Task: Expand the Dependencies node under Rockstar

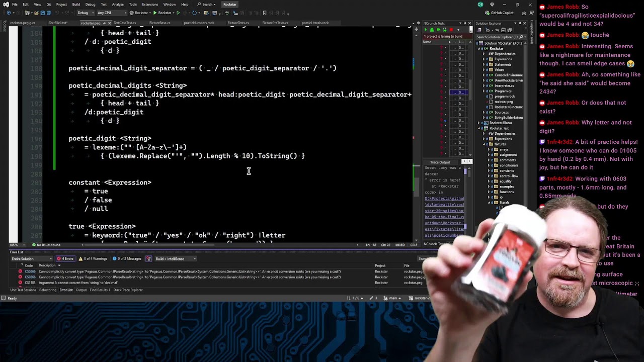Action: (x=484, y=54)
